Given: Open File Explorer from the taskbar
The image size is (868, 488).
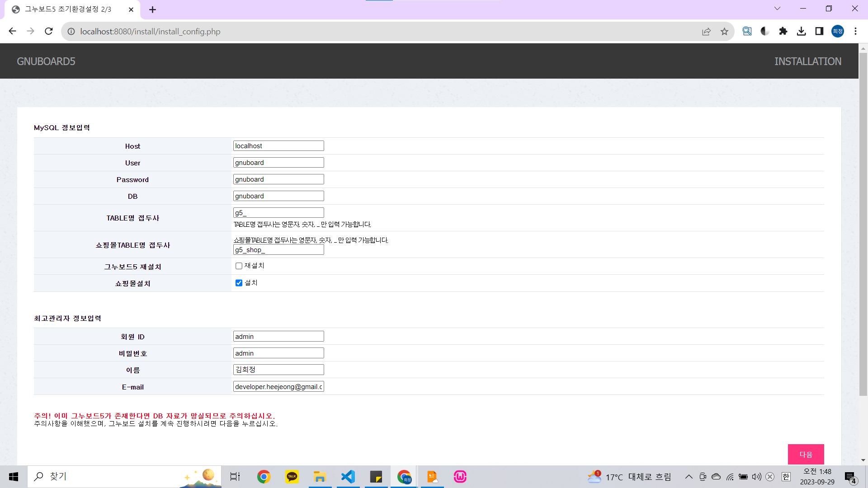Looking at the screenshot, I should coord(320,477).
